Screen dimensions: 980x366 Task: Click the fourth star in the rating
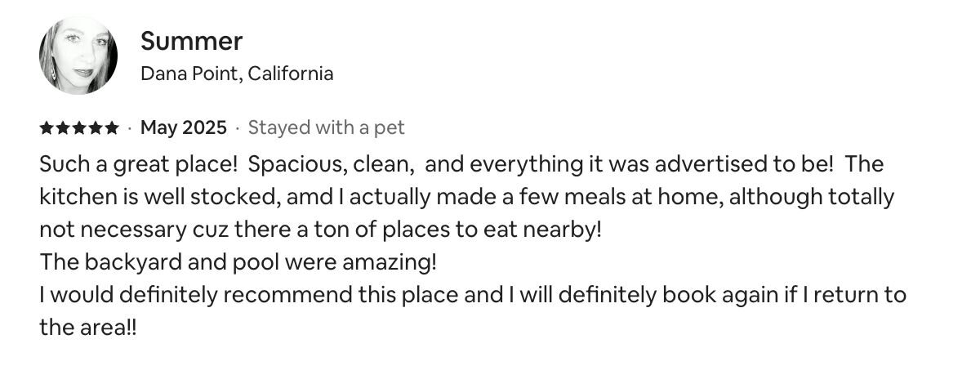tap(95, 128)
